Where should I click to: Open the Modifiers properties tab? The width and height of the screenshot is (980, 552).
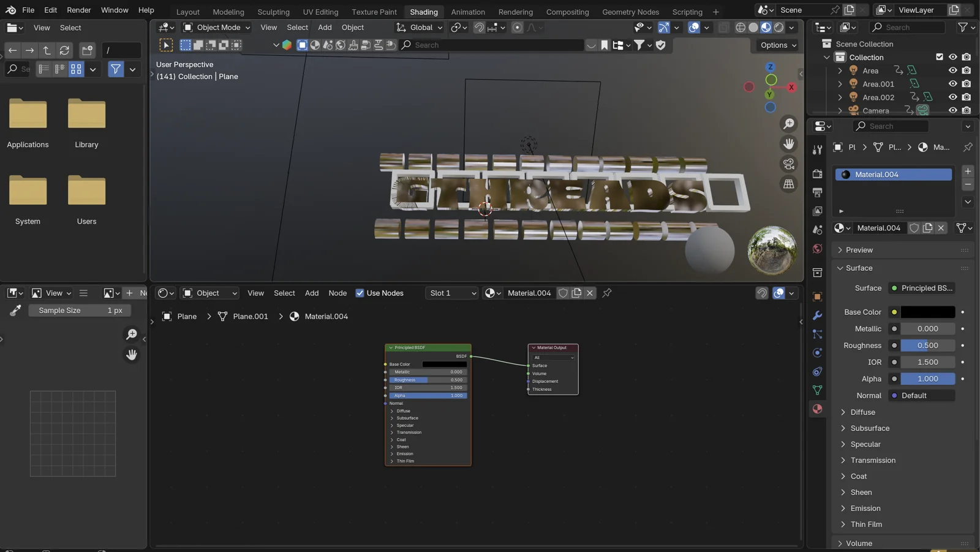click(x=817, y=316)
